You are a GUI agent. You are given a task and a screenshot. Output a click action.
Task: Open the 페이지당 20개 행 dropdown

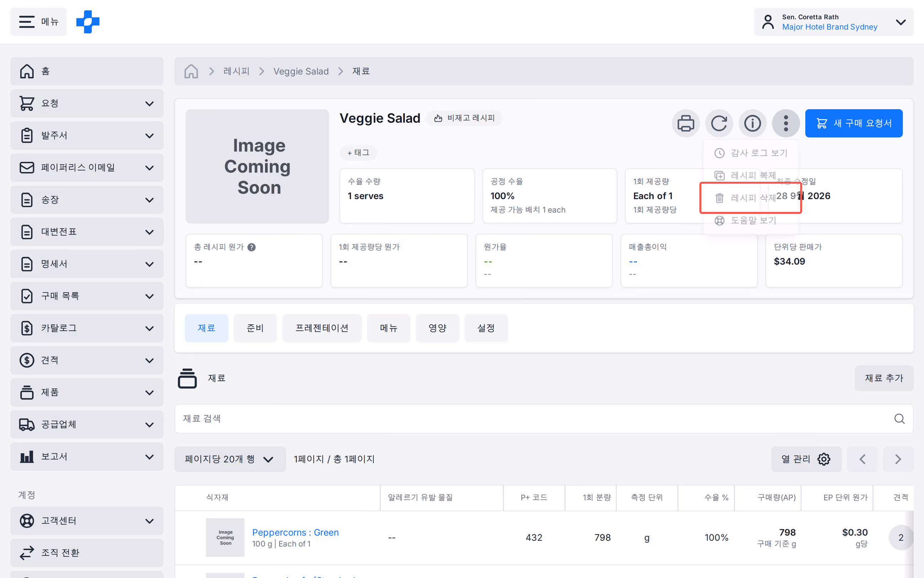pyautogui.click(x=230, y=459)
